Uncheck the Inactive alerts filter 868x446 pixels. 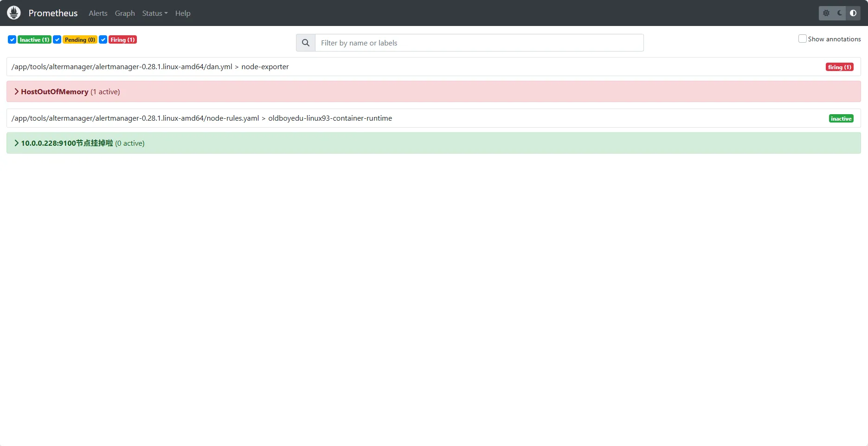(x=12, y=39)
